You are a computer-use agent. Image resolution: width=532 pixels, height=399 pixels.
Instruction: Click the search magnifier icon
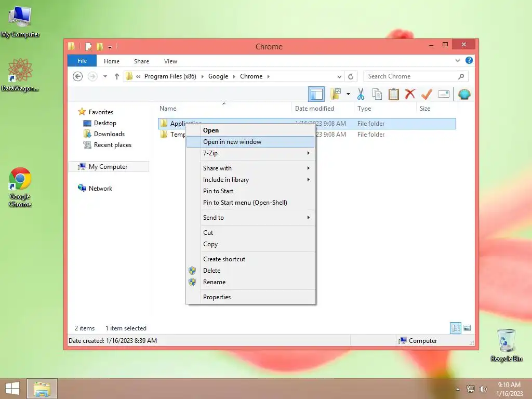[461, 76]
